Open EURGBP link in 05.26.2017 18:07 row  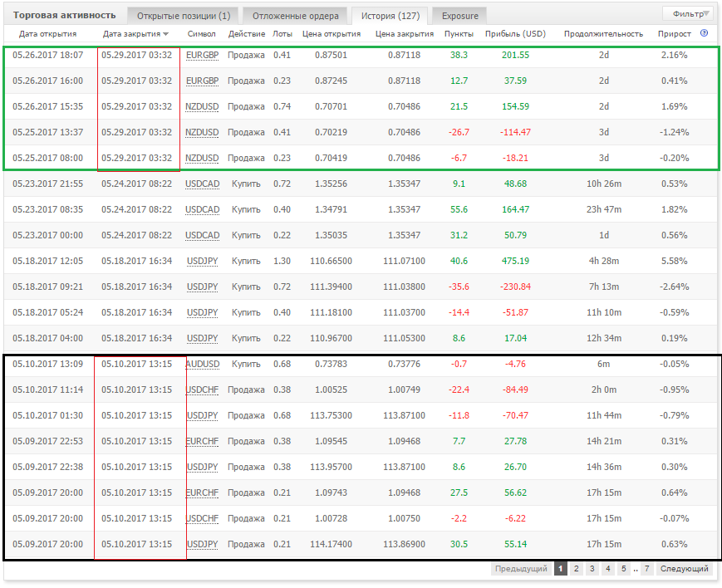click(202, 56)
